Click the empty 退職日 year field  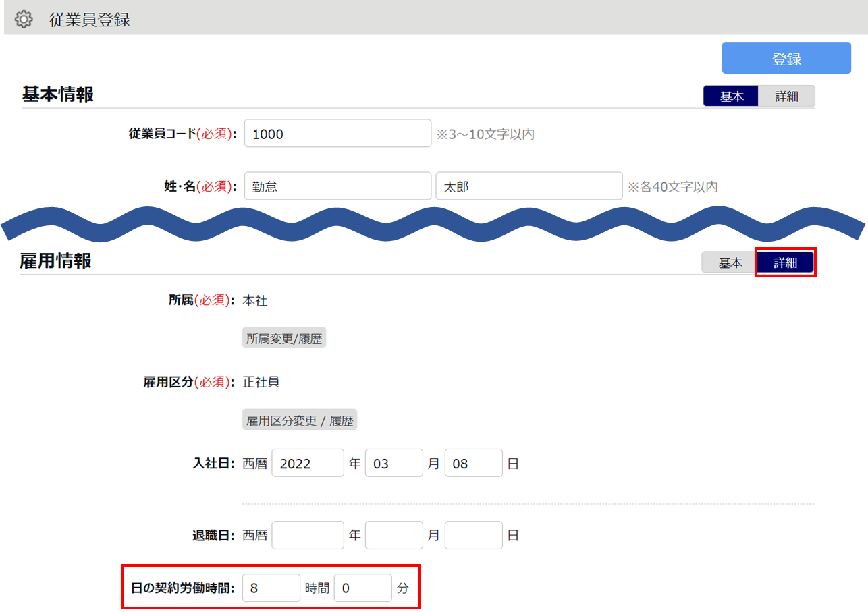(x=308, y=535)
